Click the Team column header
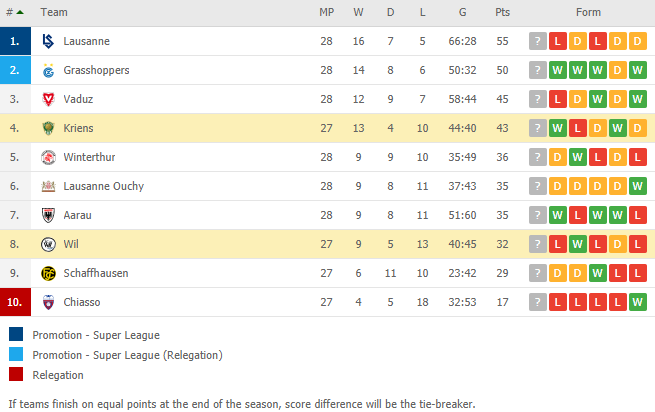 (x=54, y=13)
